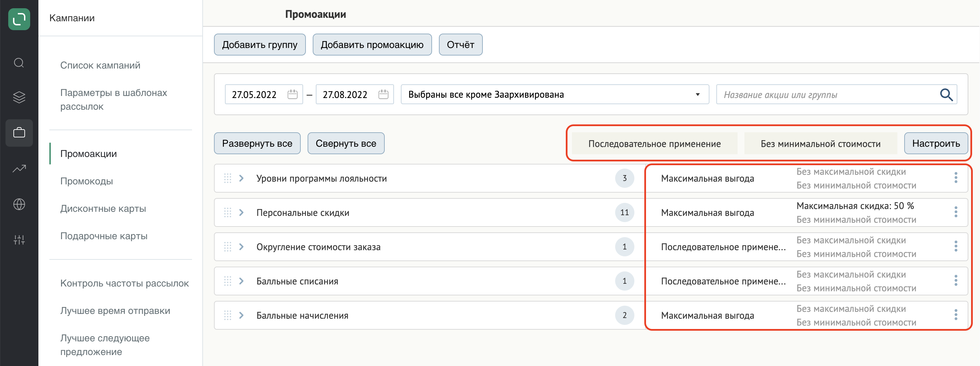Open kebab menu for Округление стоимости заказа
The width and height of the screenshot is (980, 366).
point(956,246)
